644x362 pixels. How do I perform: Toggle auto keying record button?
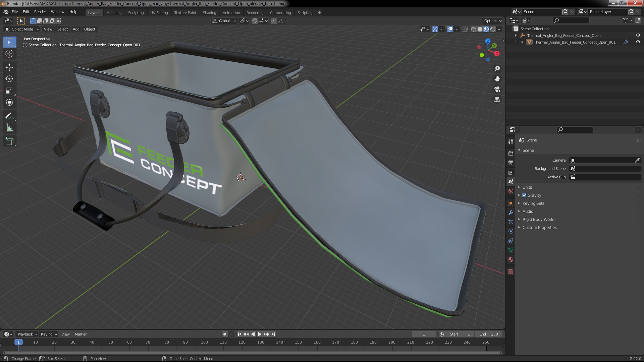225,334
